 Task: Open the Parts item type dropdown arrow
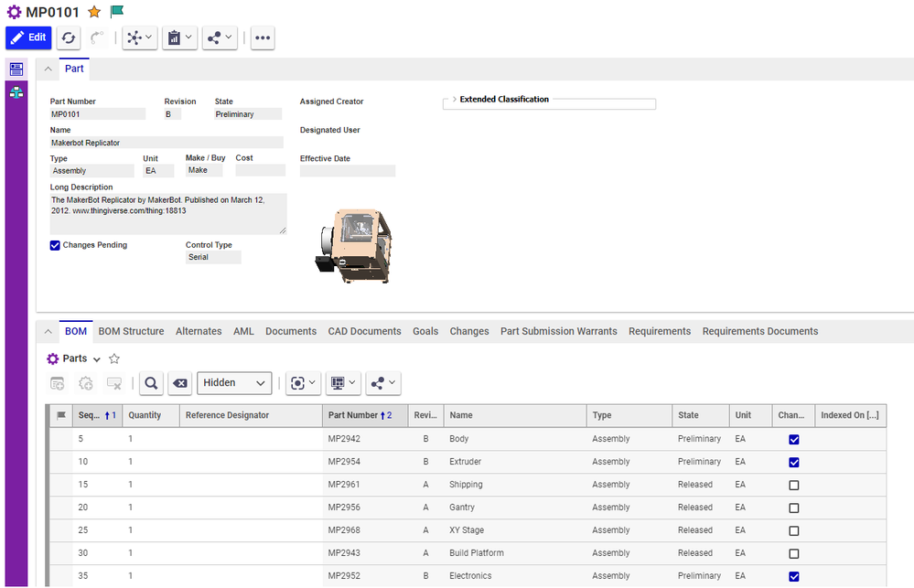[x=97, y=359]
